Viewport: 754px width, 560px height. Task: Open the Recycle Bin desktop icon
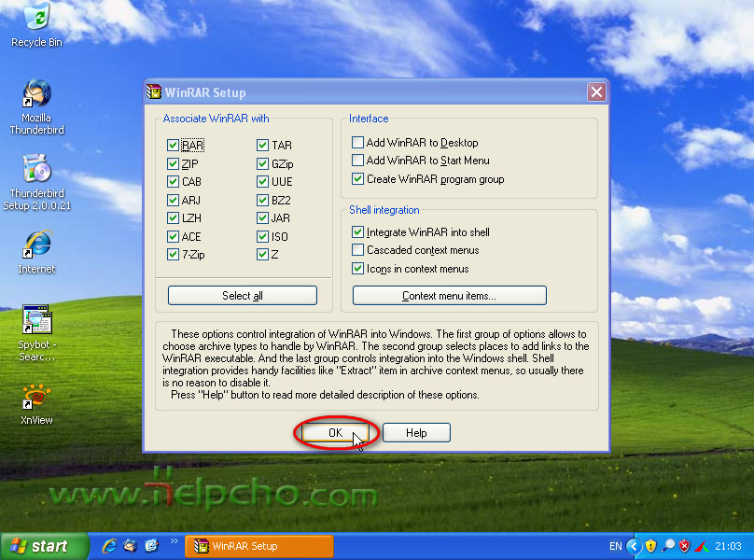pos(37,25)
